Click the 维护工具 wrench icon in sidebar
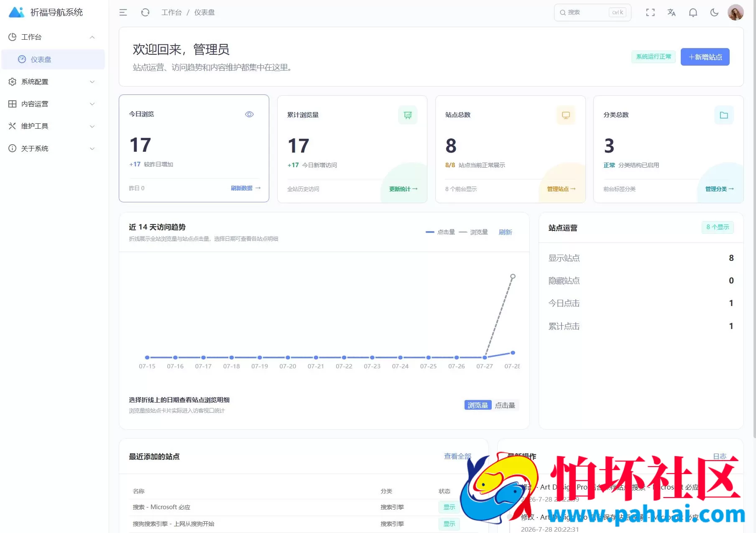 click(x=13, y=126)
